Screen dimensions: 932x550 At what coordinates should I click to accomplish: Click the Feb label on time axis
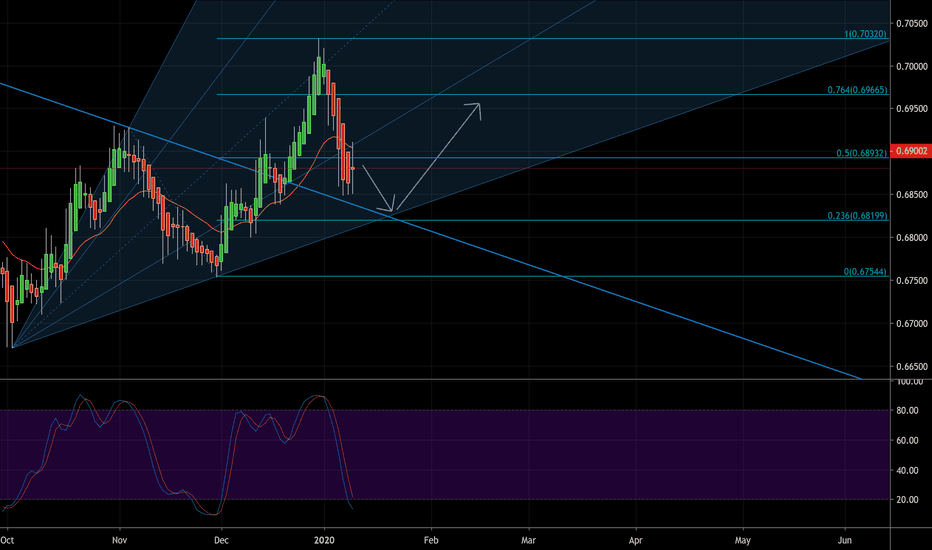click(x=431, y=540)
